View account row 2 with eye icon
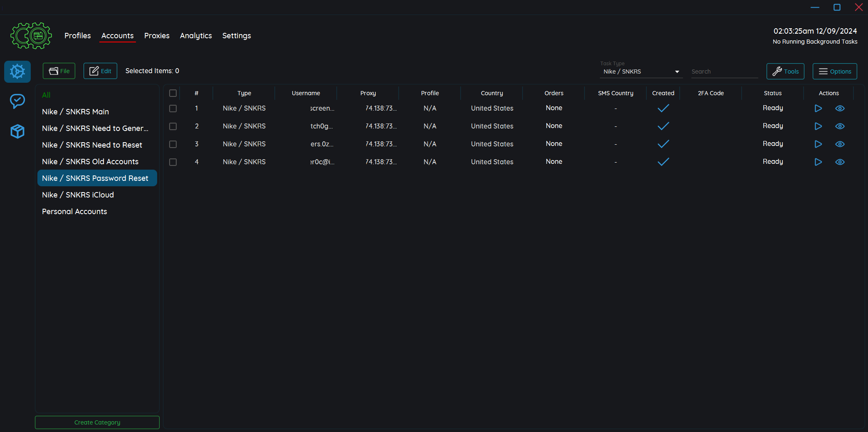This screenshot has width=868, height=432. click(x=840, y=126)
